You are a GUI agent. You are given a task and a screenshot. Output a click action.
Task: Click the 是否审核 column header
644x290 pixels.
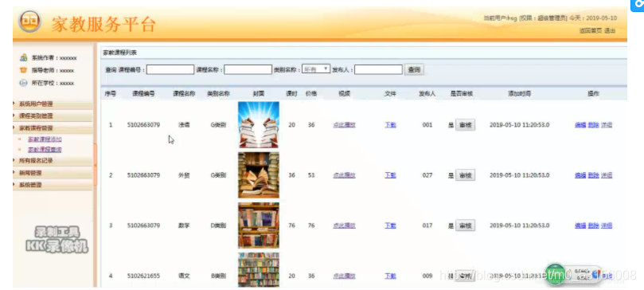462,94
